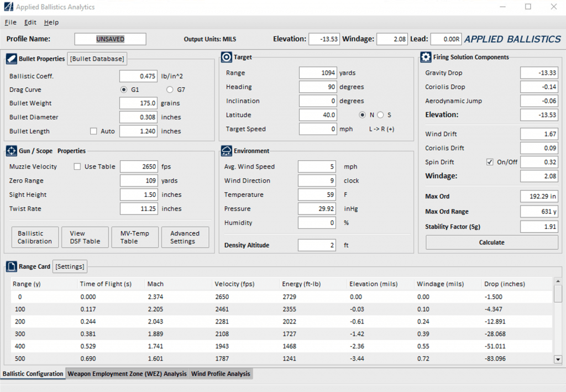Switch to Ballistic Configuration tab
Viewport: 566px width, 392px height.
tap(33, 374)
